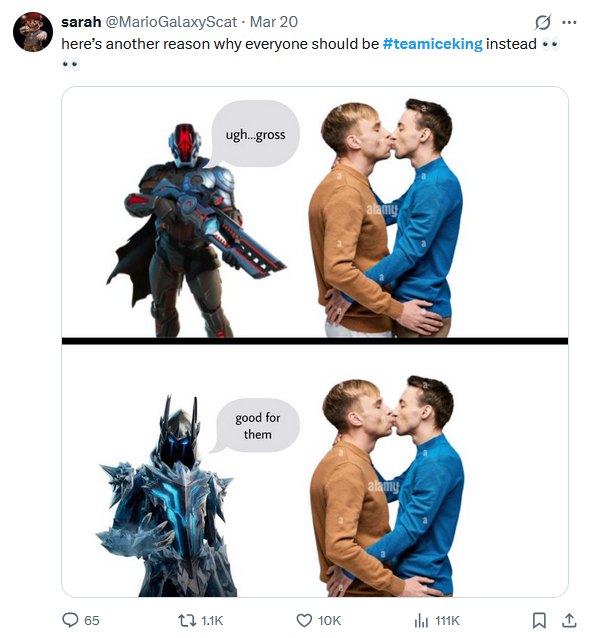
Task: Open sarah's profile avatar
Action: tap(33, 32)
